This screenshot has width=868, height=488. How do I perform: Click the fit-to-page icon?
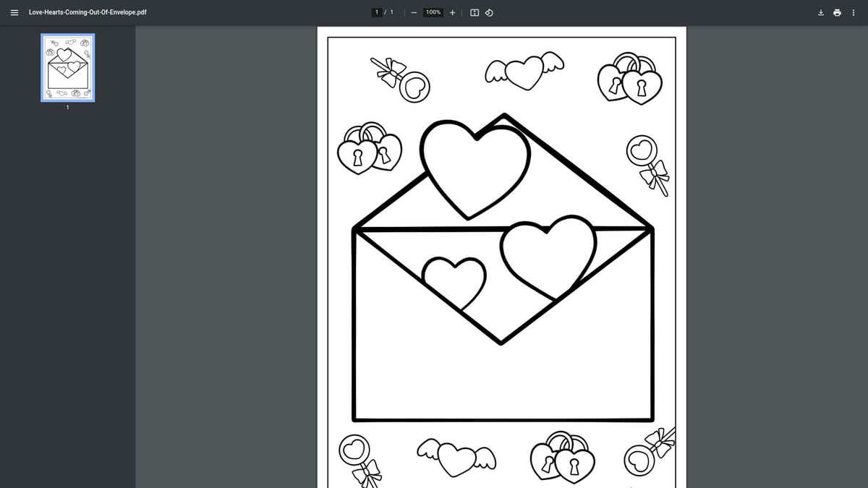[x=474, y=12]
